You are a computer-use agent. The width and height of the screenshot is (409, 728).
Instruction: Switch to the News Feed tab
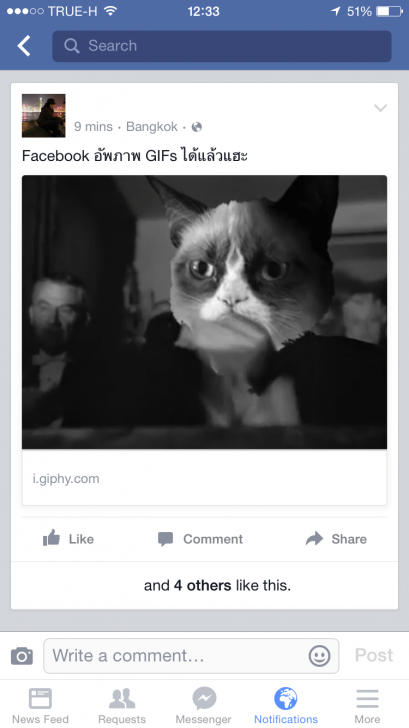click(40, 706)
